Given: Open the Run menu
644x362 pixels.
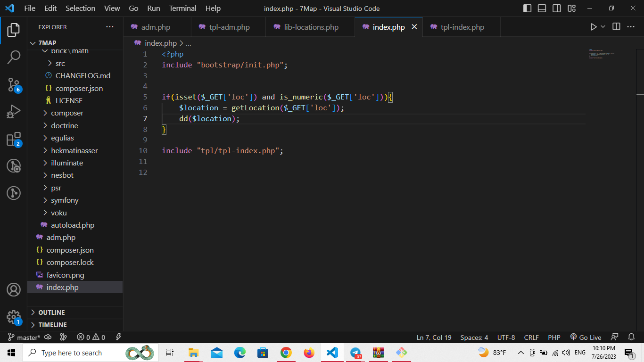Looking at the screenshot, I should 154,8.
